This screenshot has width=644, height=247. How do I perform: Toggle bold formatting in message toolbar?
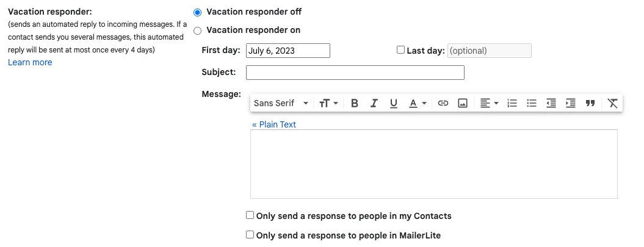pos(355,104)
